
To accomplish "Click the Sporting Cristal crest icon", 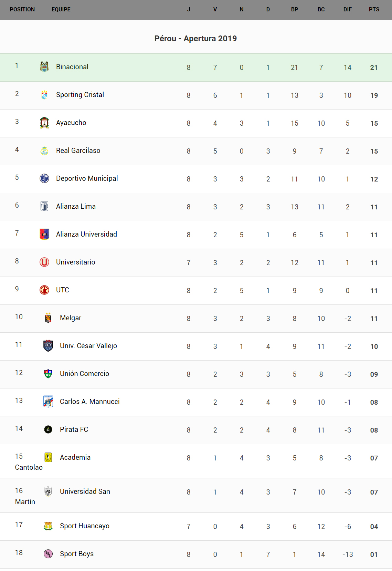I will [44, 95].
